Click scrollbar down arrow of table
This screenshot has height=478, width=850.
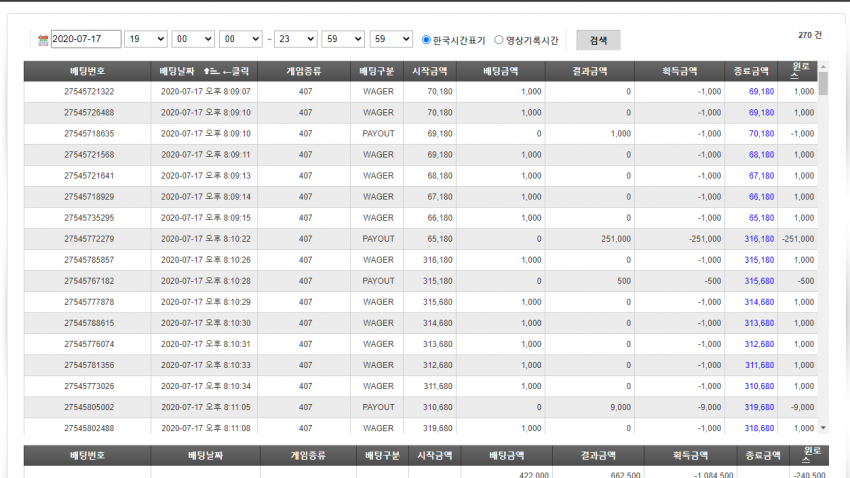(x=823, y=428)
